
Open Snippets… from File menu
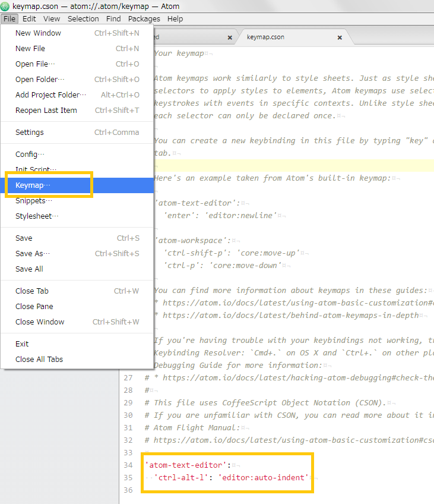point(77,200)
